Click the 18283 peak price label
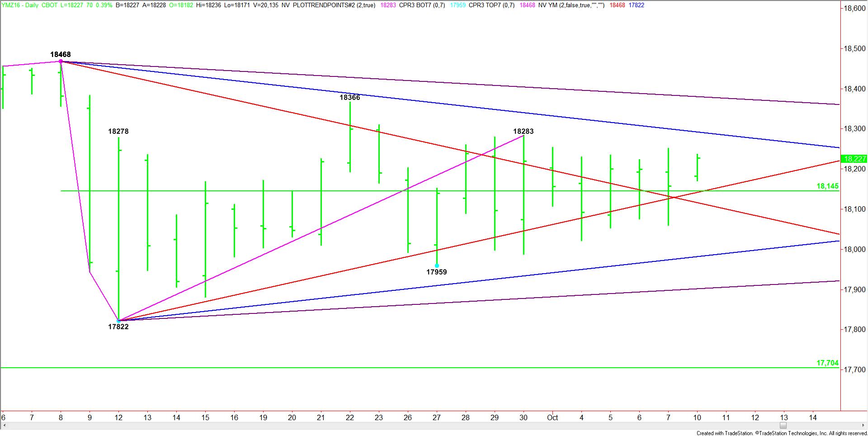 pyautogui.click(x=523, y=131)
